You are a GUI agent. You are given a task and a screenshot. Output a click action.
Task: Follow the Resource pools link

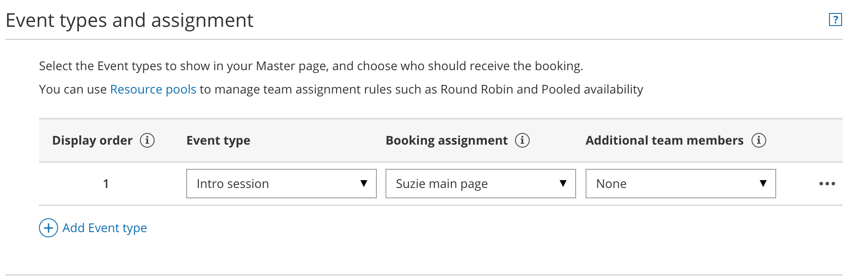(x=153, y=89)
